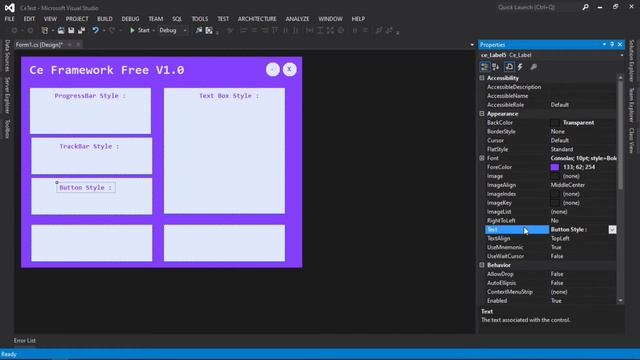640x360 pixels.
Task: Click the Property Pages wrench icon
Action: 533,67
